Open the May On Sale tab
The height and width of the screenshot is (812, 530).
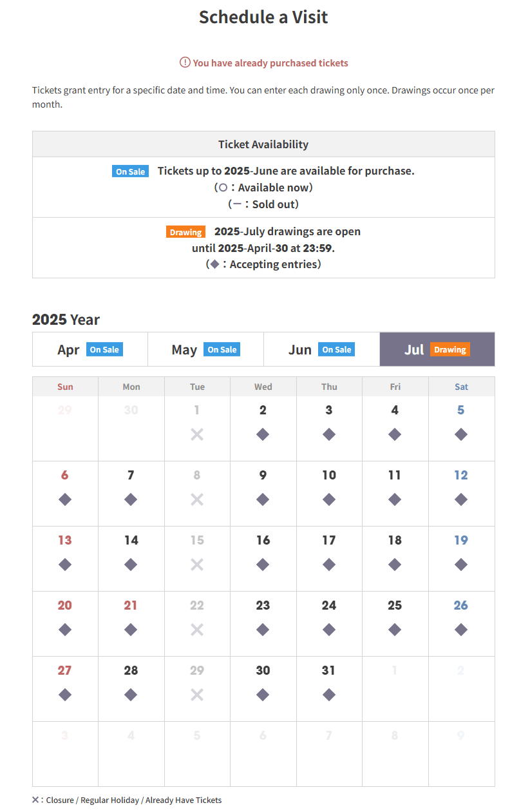click(206, 349)
